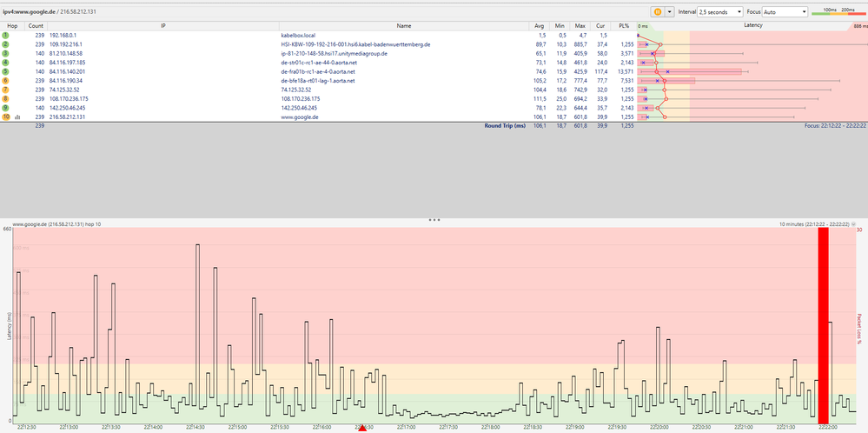Click the Focus: 22:12:22 - 22:22:22 label
The image size is (868, 433).
835,126
